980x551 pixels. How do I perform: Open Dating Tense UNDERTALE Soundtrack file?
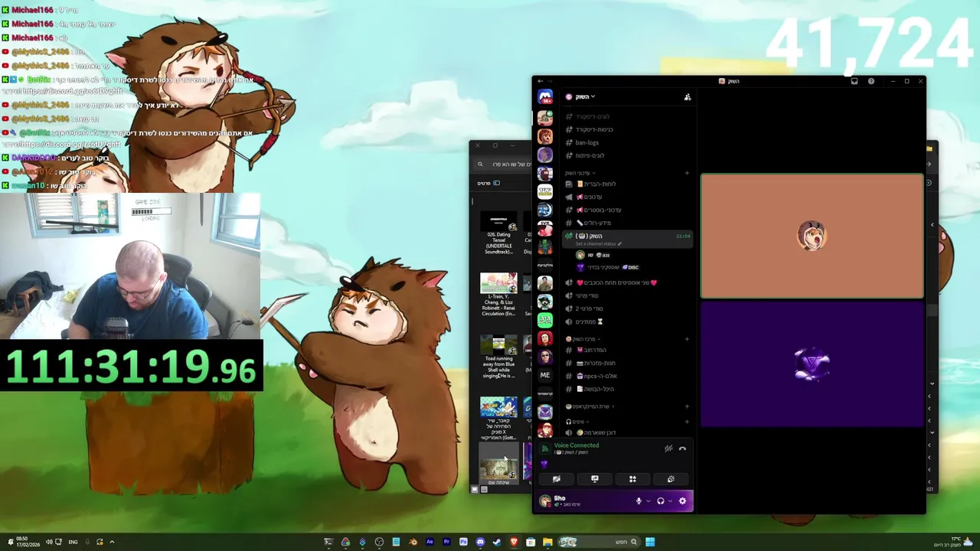click(498, 233)
